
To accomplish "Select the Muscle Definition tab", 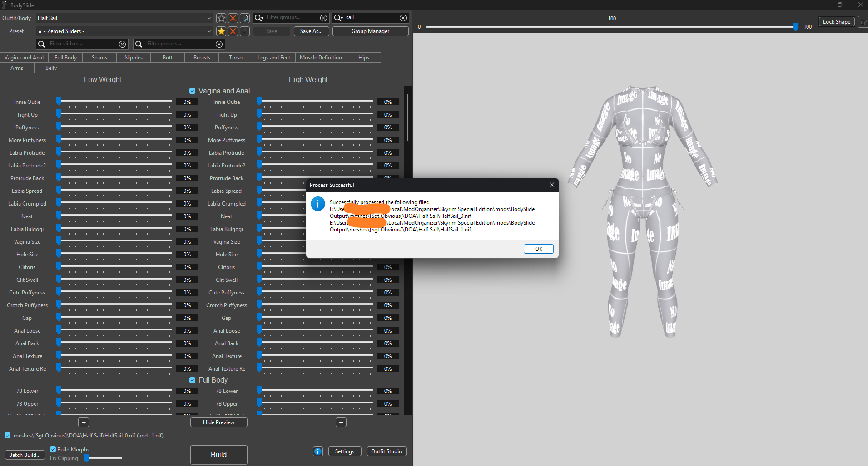I will 321,58.
